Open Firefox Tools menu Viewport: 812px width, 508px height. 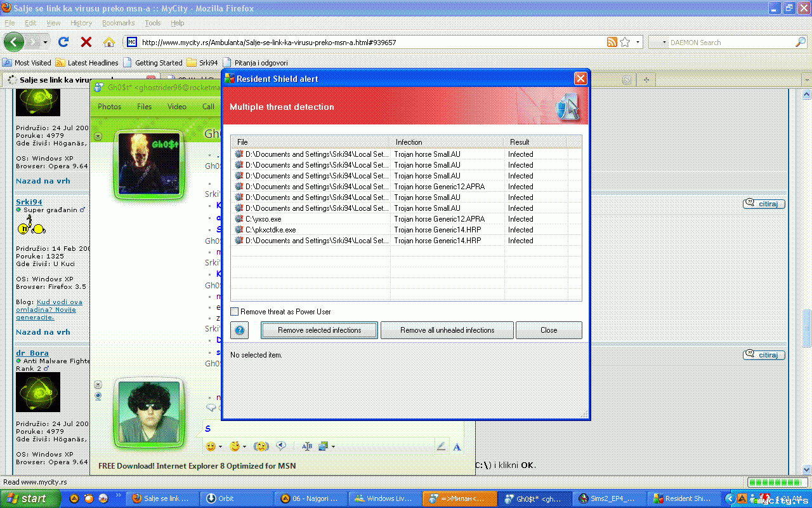153,23
